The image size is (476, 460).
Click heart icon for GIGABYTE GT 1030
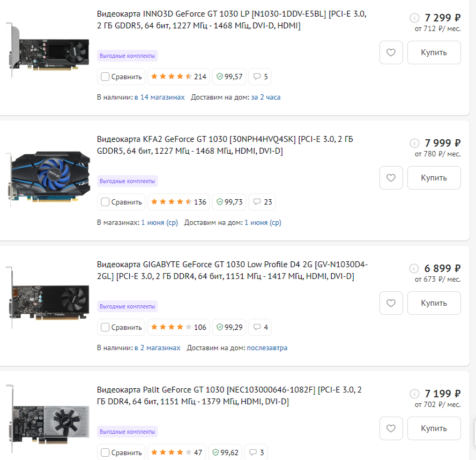[x=391, y=303]
